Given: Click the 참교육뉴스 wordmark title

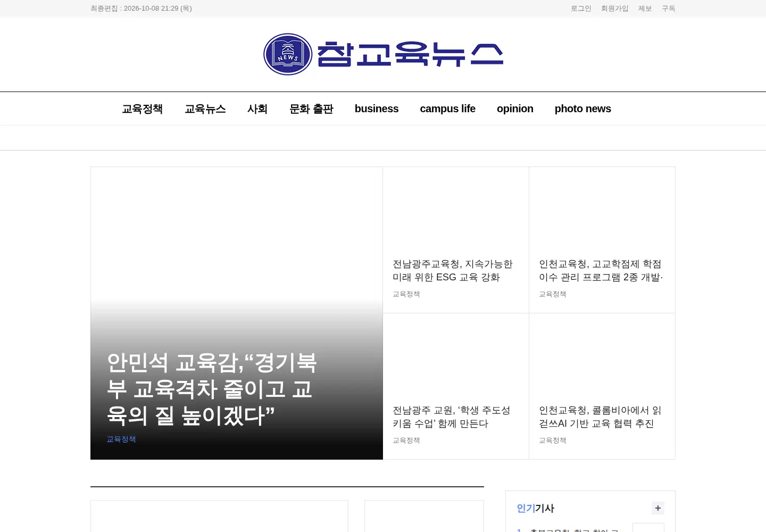Looking at the screenshot, I should [x=410, y=54].
